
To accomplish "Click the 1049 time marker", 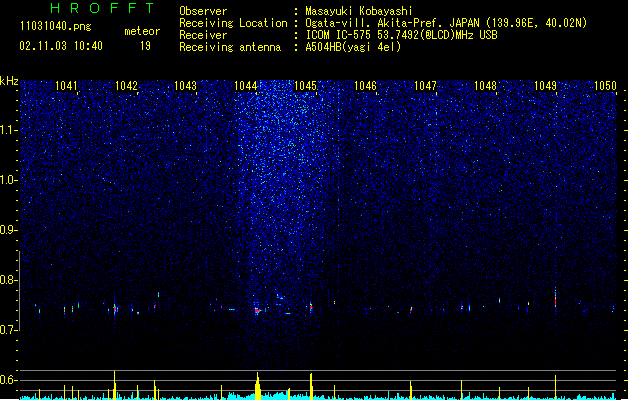I will click(x=545, y=86).
